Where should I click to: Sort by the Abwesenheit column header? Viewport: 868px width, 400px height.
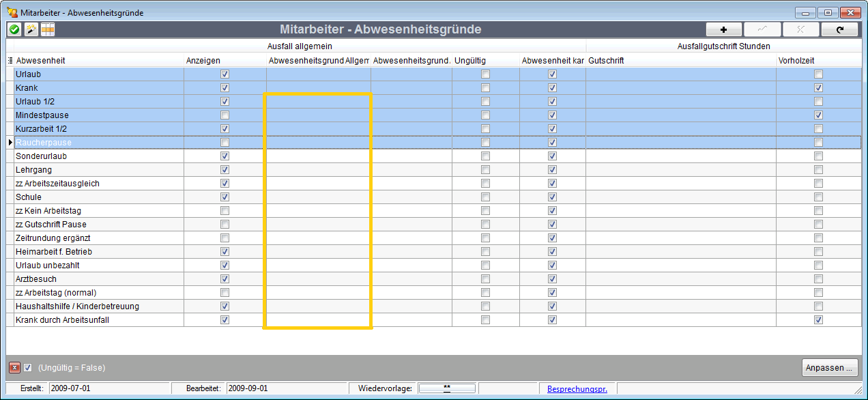click(x=99, y=60)
